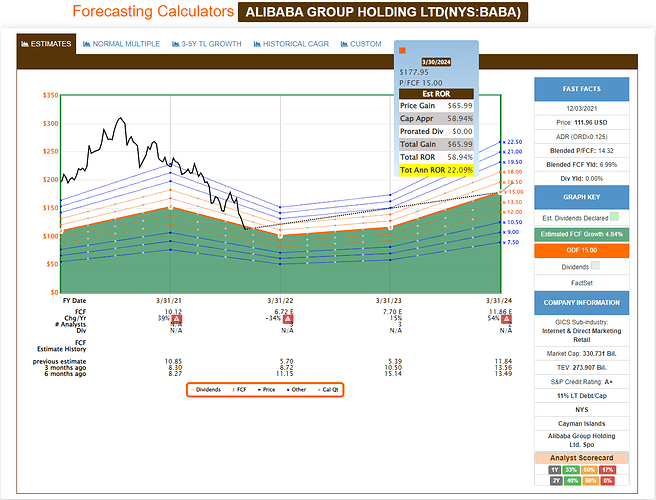Click the x 7.50 multiple label
This screenshot has width=656, height=500.
coord(511,242)
